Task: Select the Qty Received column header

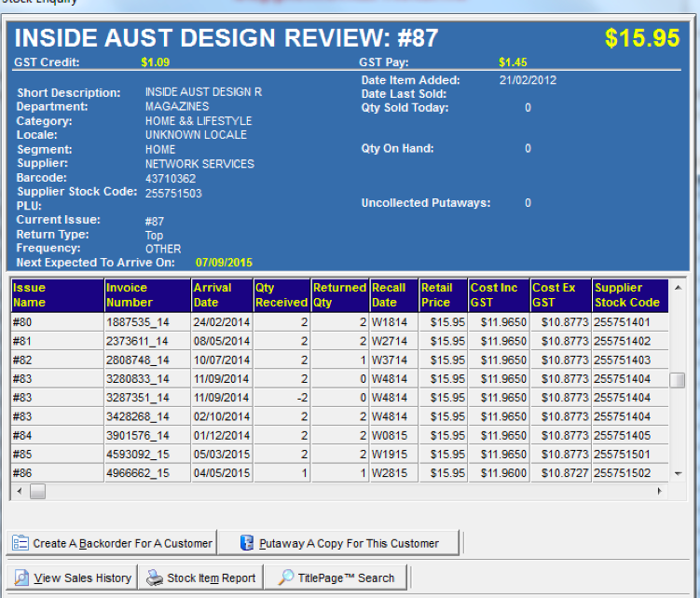Action: [x=281, y=295]
